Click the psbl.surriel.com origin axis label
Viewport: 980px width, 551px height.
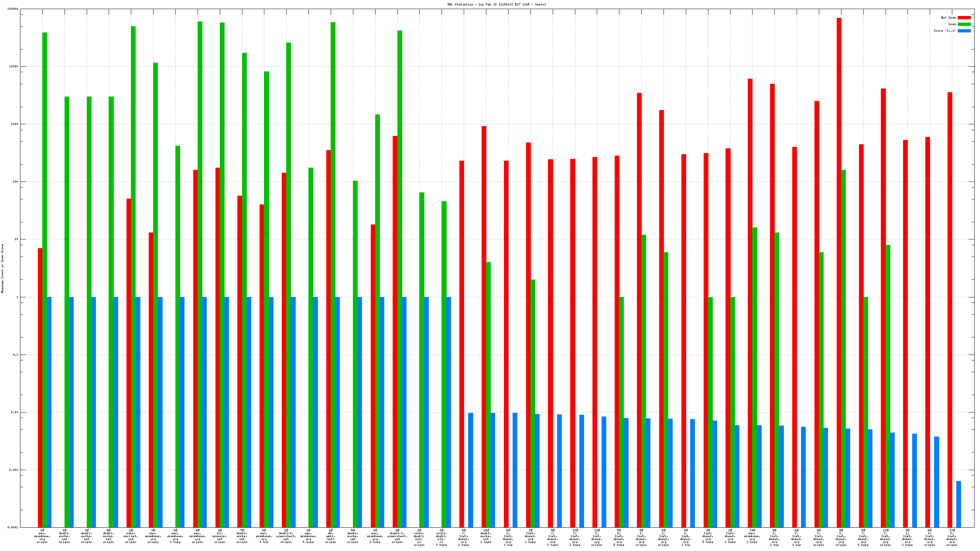coord(131,536)
